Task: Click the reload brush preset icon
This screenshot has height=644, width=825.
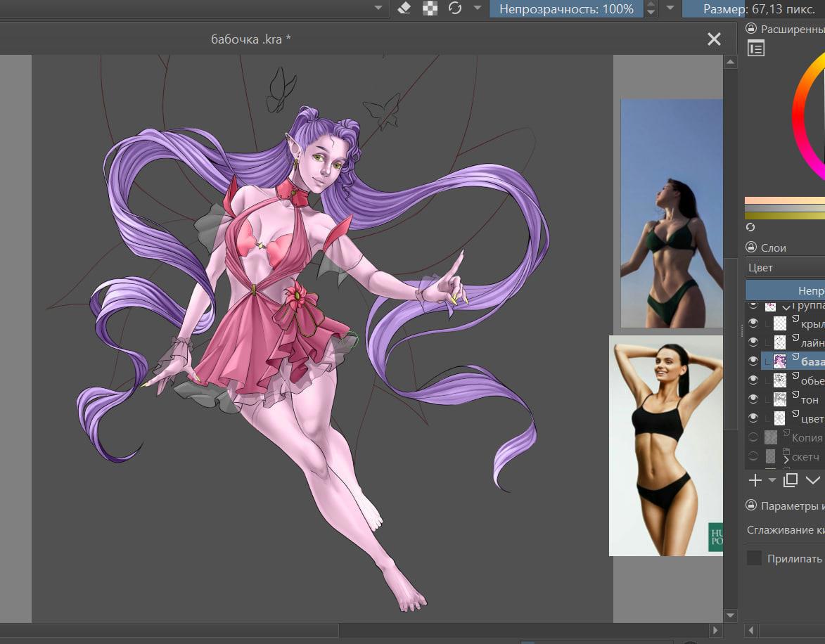Action: [x=455, y=8]
